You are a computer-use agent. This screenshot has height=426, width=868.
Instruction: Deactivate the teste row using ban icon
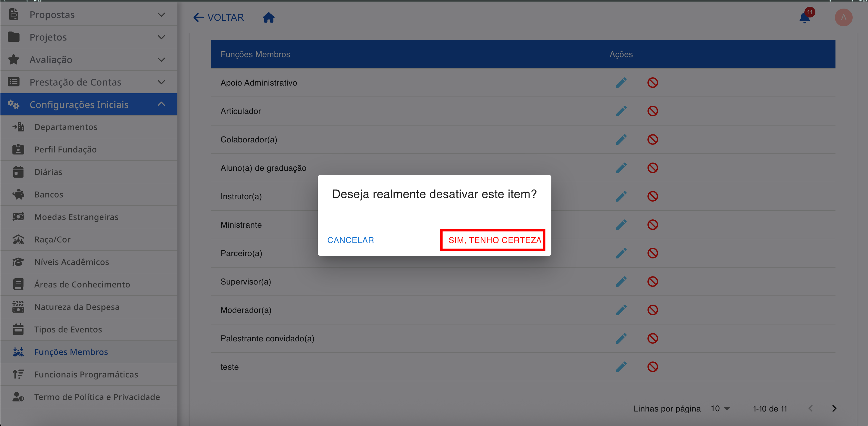coord(652,366)
